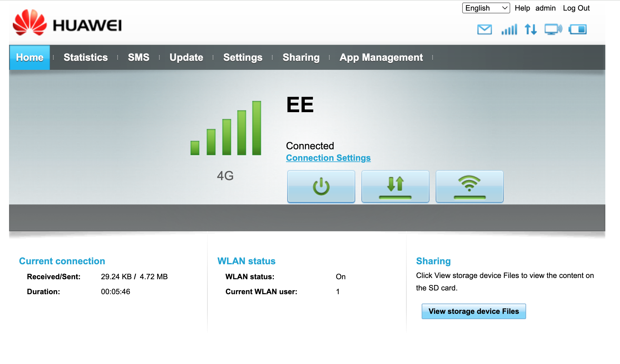Open the messages envelope icon
The width and height of the screenshot is (620, 364).
tap(484, 30)
